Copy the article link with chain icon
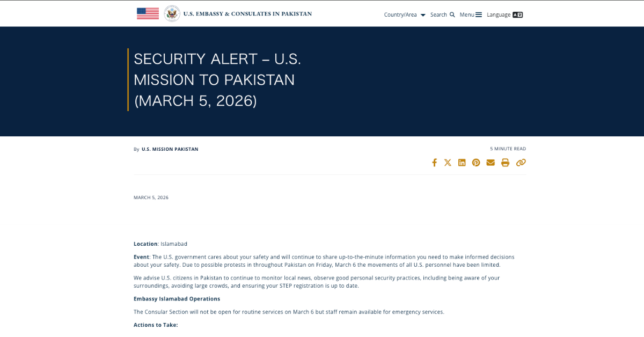 coord(521,163)
